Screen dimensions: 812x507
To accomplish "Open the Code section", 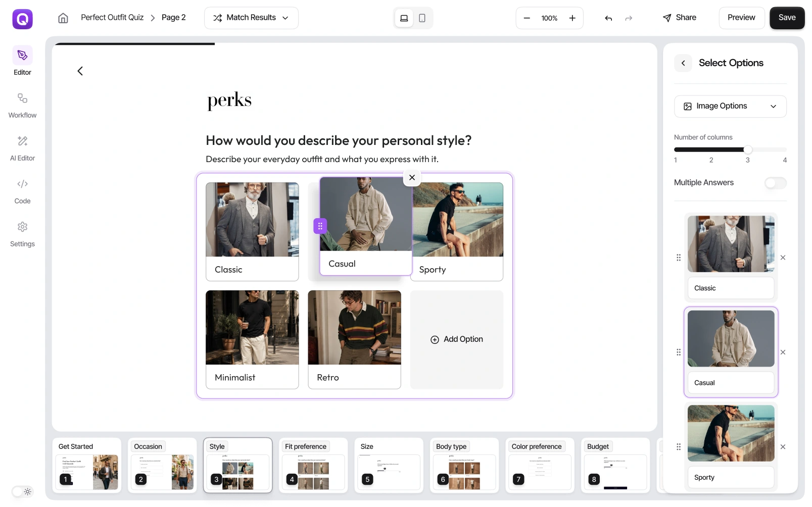I will [x=22, y=191].
